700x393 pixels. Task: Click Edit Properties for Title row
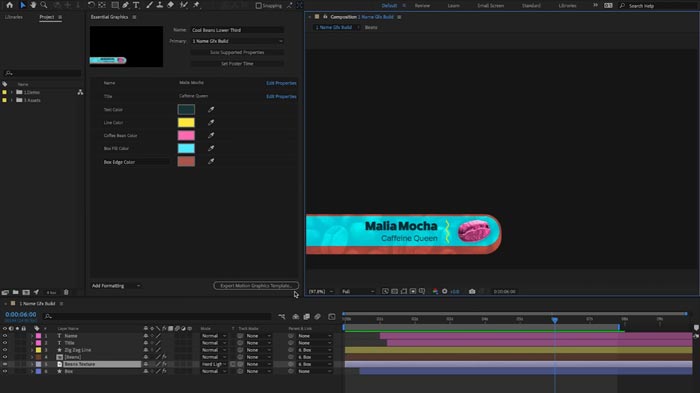tap(281, 96)
